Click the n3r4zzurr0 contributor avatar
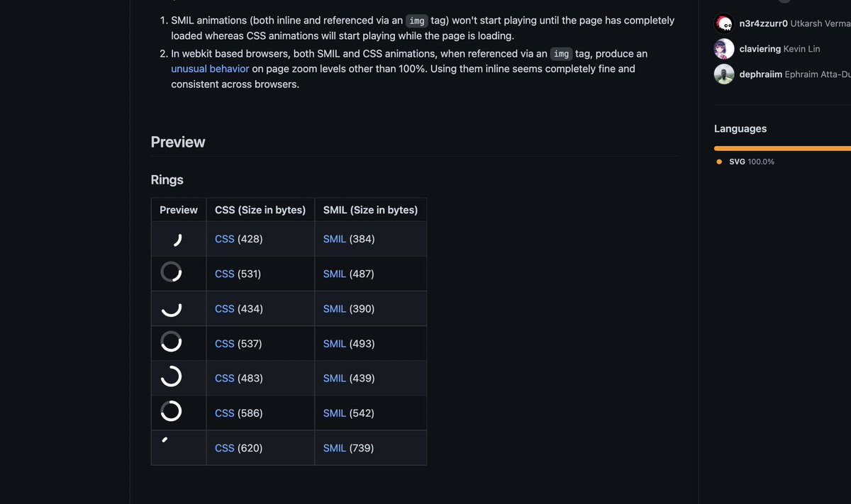Viewport: 851px width, 504px height. [723, 23]
